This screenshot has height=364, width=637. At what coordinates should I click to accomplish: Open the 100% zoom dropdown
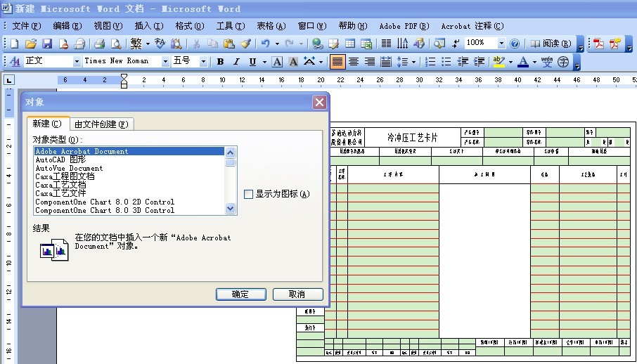501,44
